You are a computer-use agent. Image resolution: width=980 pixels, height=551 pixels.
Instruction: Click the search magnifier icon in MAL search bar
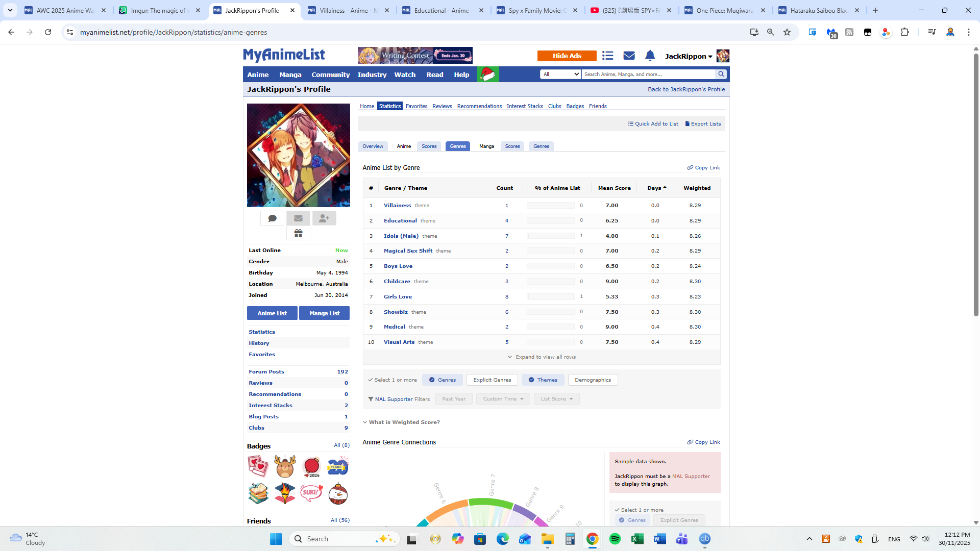[721, 74]
